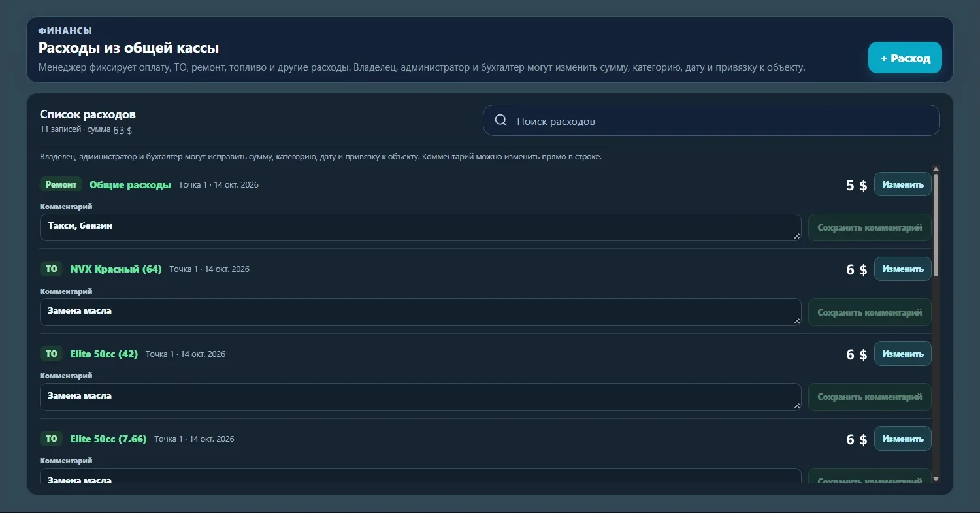Screen dimensions: 980x513
Task: Click the ТО tag beside NVX Красный (64)
Action: point(52,269)
